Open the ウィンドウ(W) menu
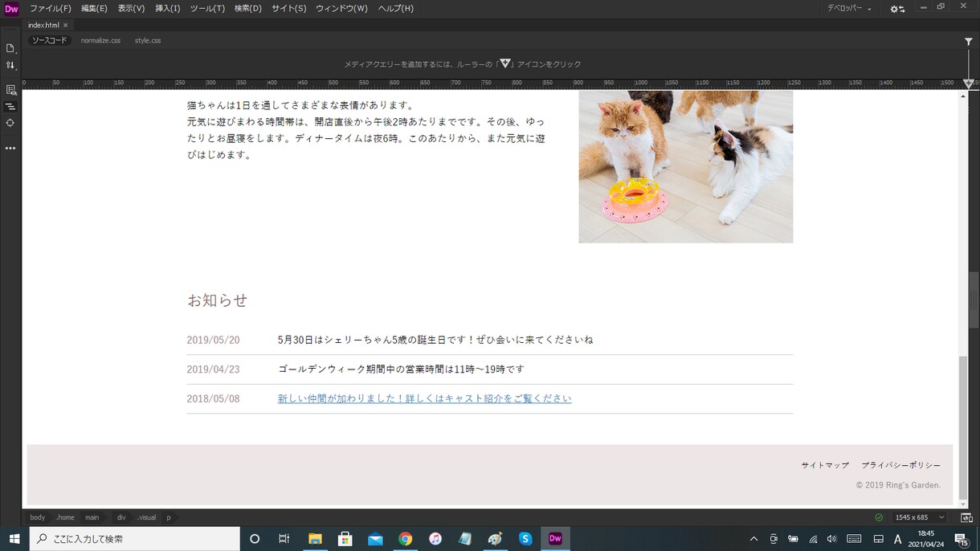Screen dimensions: 980x551 coord(341,8)
